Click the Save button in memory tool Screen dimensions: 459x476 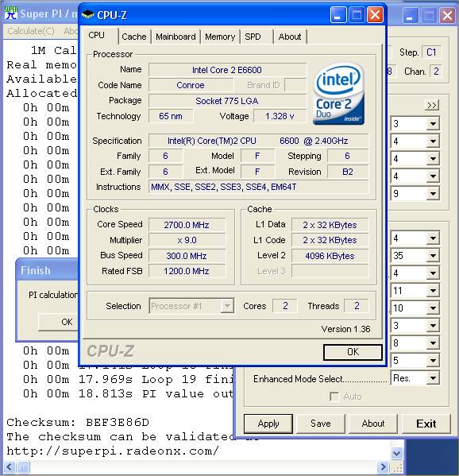(321, 424)
